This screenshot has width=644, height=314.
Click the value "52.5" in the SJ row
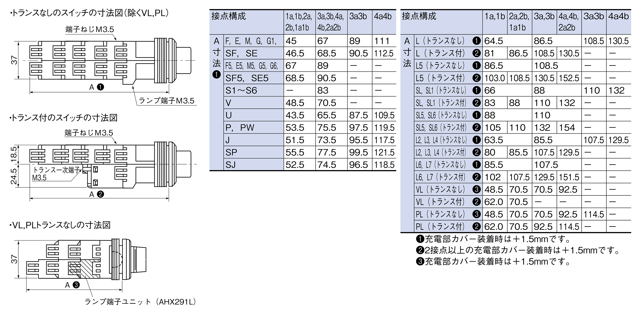click(x=295, y=165)
